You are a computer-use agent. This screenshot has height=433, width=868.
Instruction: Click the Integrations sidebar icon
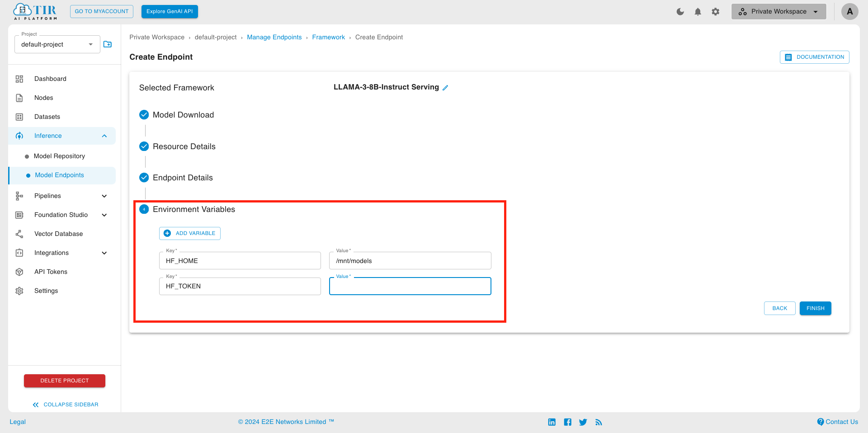click(19, 253)
